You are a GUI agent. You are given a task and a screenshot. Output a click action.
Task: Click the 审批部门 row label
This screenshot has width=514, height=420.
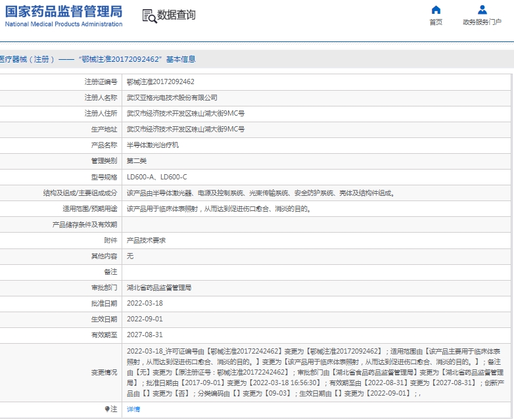tap(105, 288)
